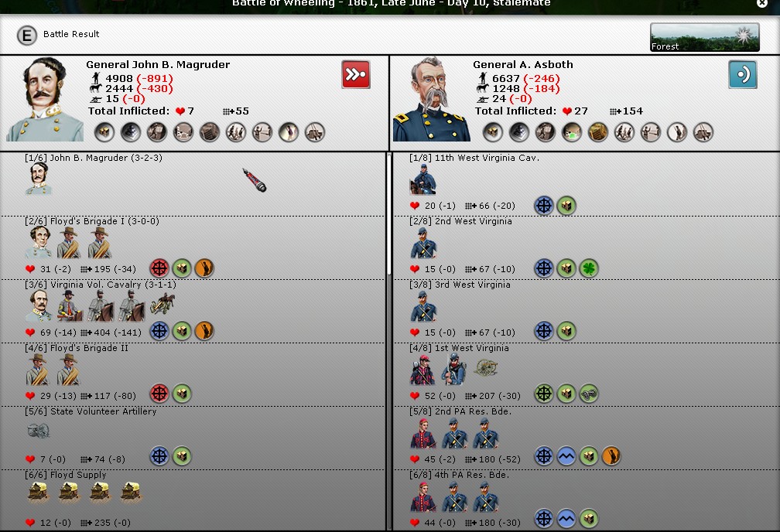Click the first round ability icon under Magruder's totals
Viewport: 780px width, 532px height.
coord(104,132)
